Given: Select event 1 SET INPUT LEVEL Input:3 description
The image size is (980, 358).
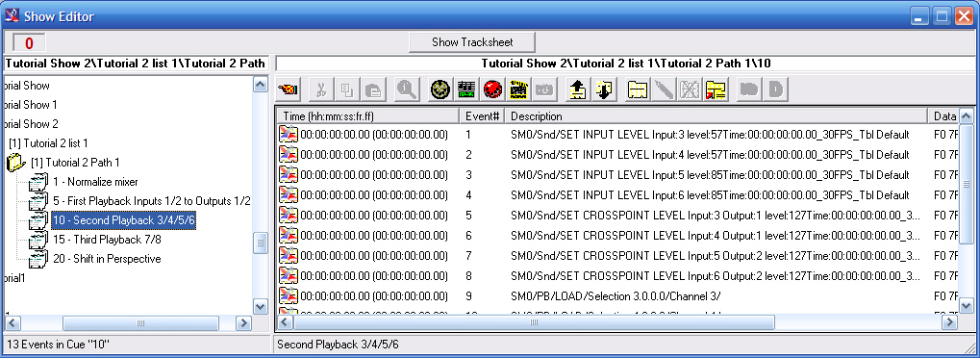Looking at the screenshot, I should (710, 135).
